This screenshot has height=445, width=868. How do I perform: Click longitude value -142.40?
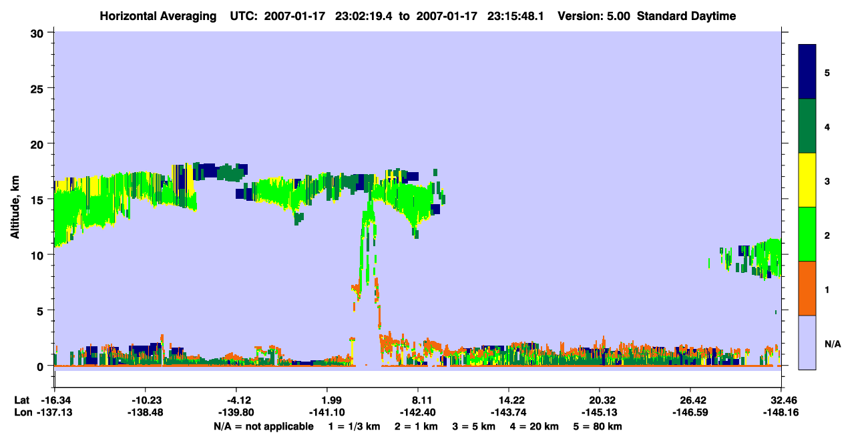pos(418,413)
